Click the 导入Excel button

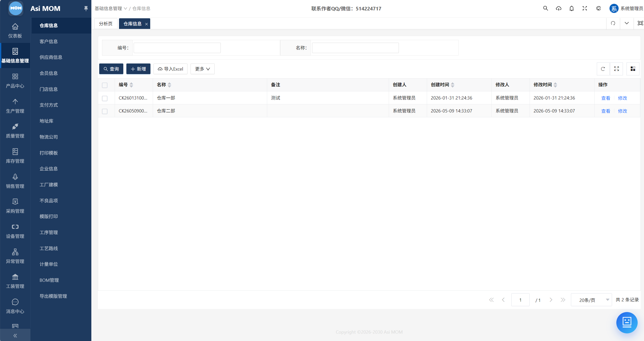[171, 69]
